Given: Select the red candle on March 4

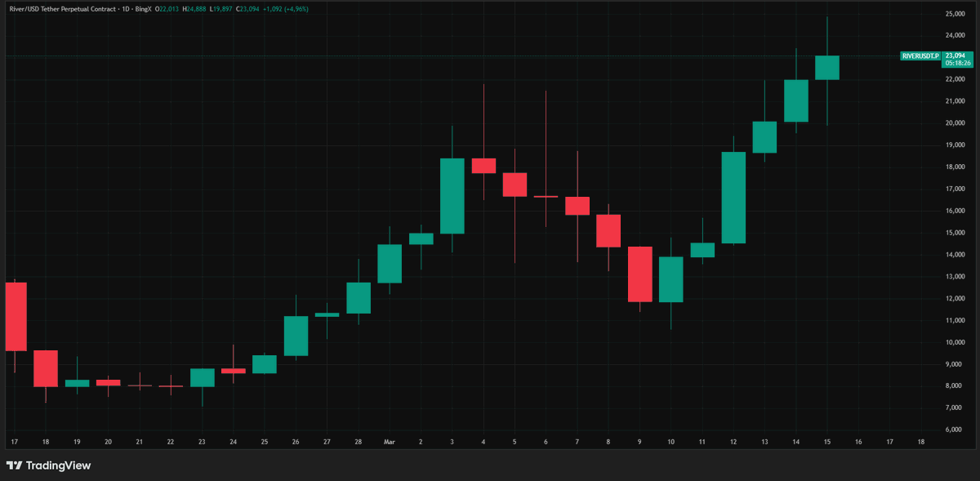Looking at the screenshot, I should click(x=483, y=166).
